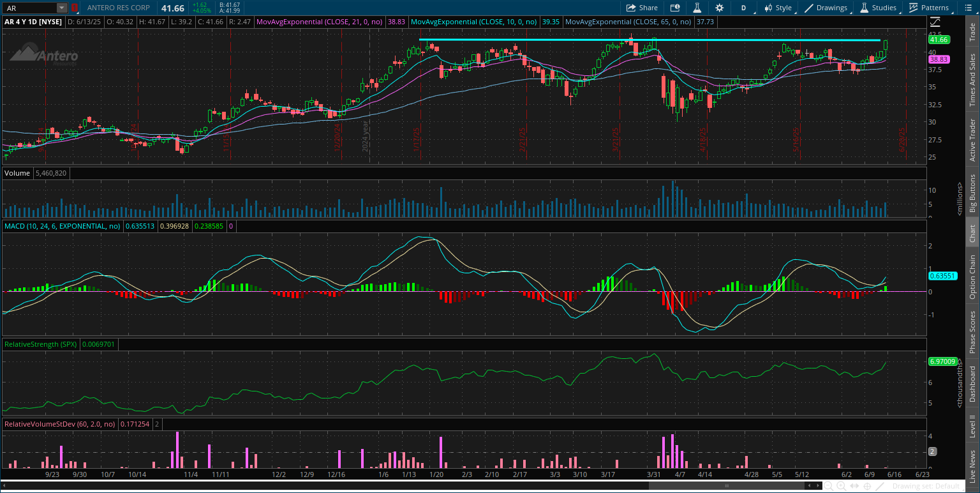Click the pan/compress arrows icon at bottom

(x=854, y=486)
